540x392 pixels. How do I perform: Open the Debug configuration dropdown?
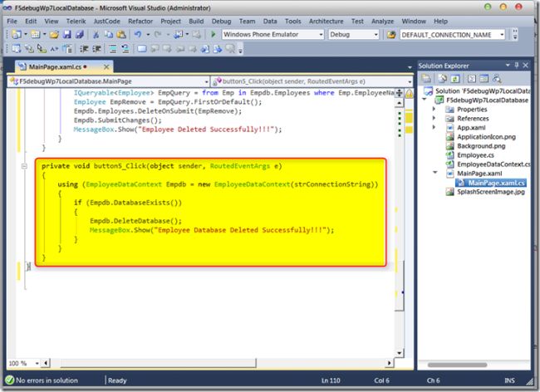coord(376,34)
